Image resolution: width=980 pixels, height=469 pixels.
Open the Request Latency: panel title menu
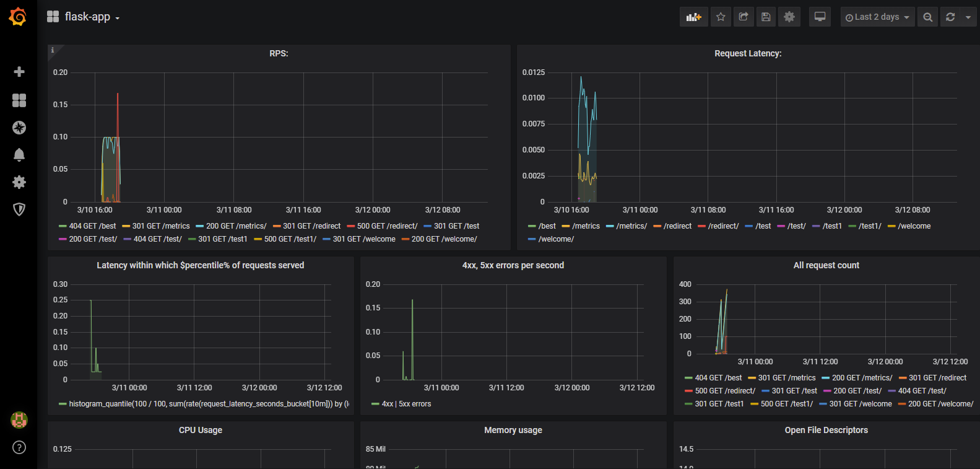(x=748, y=53)
